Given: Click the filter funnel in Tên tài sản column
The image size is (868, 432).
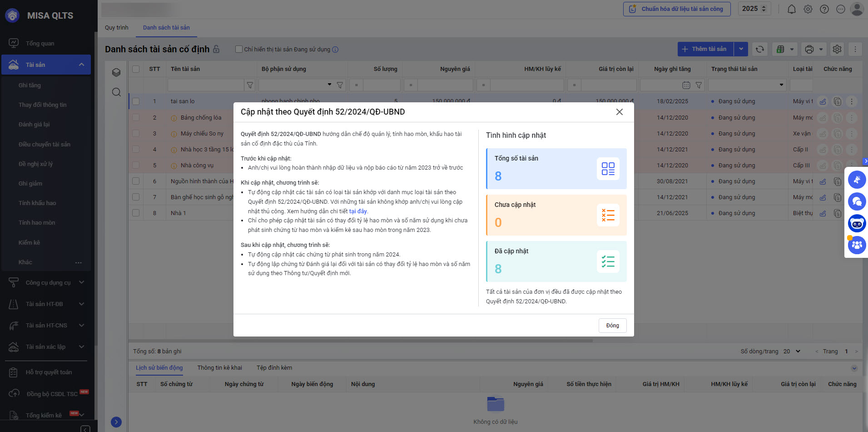Looking at the screenshot, I should click(x=250, y=85).
